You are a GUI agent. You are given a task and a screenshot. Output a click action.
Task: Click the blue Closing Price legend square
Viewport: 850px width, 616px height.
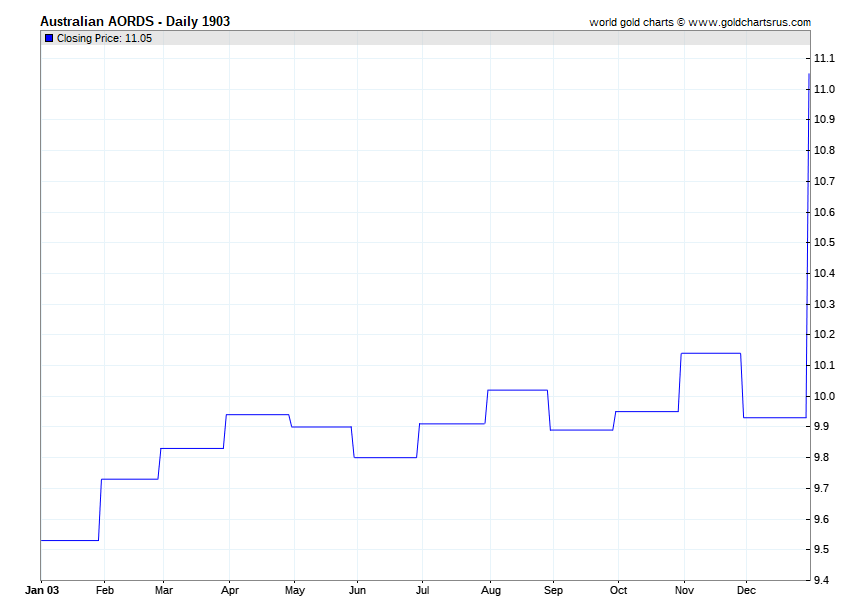click(49, 38)
